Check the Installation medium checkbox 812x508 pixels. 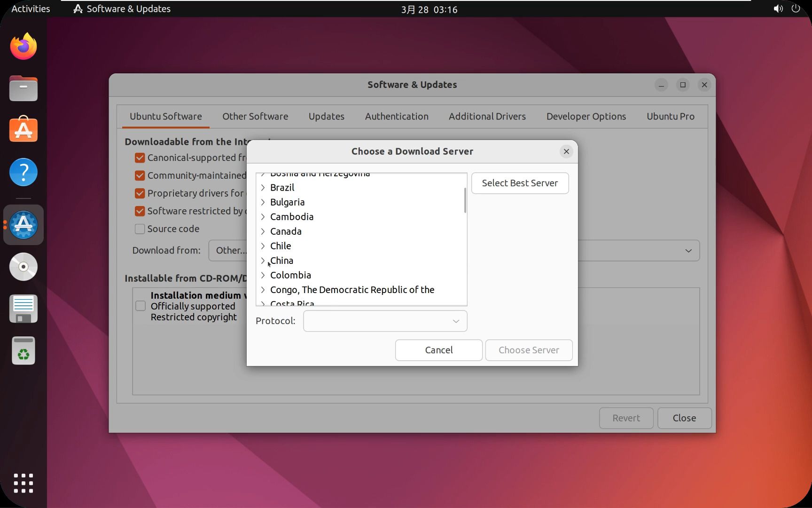(141, 306)
